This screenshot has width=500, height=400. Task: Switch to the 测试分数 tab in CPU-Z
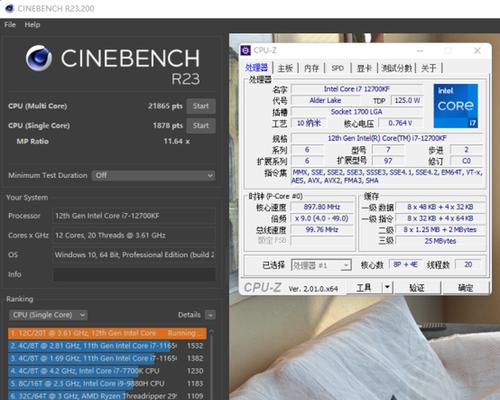[x=396, y=68]
